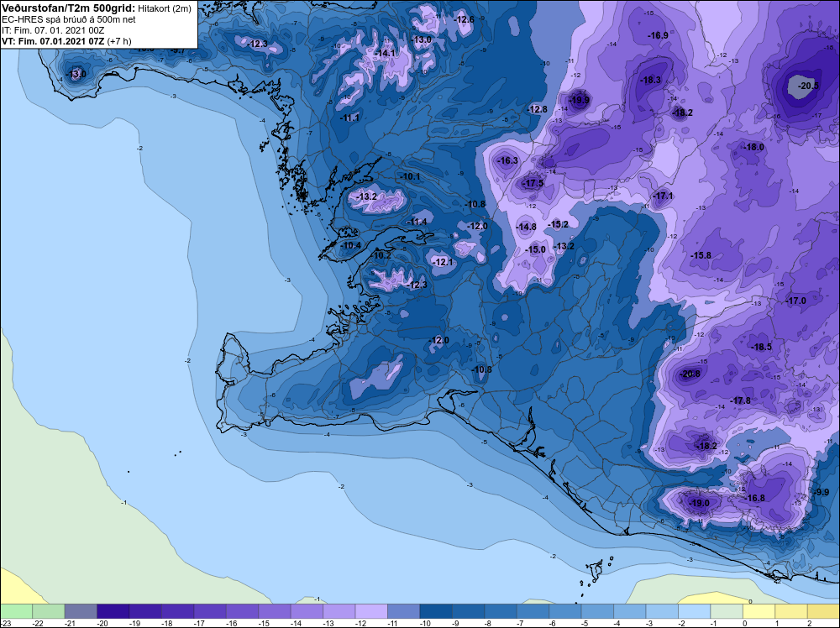Image resolution: width=840 pixels, height=628 pixels.
Task: Click the -18.0 temperature value
Action: [x=753, y=147]
